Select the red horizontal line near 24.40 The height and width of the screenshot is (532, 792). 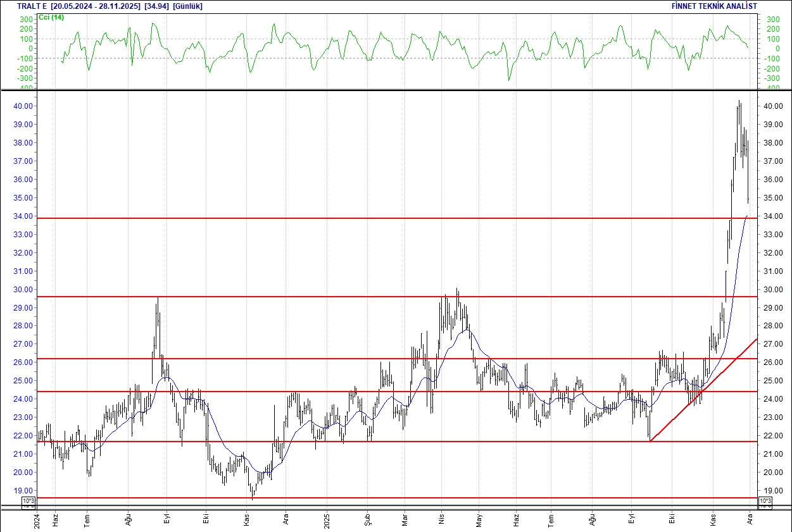380,392
